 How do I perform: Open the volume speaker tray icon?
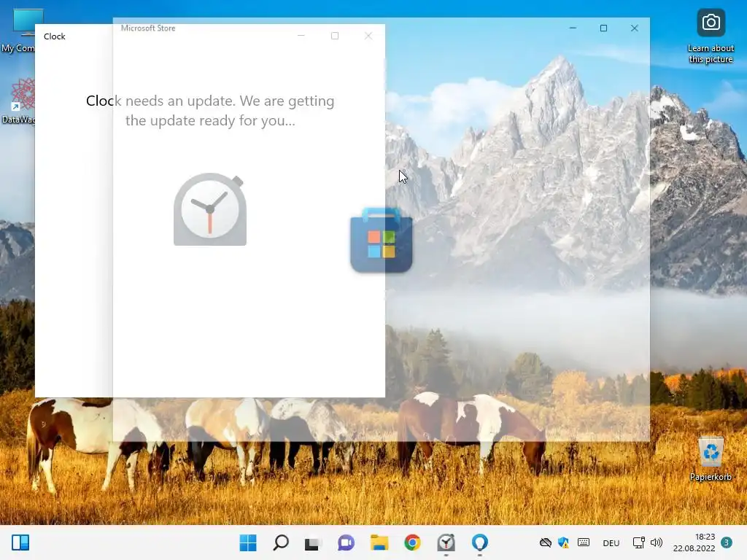click(657, 542)
